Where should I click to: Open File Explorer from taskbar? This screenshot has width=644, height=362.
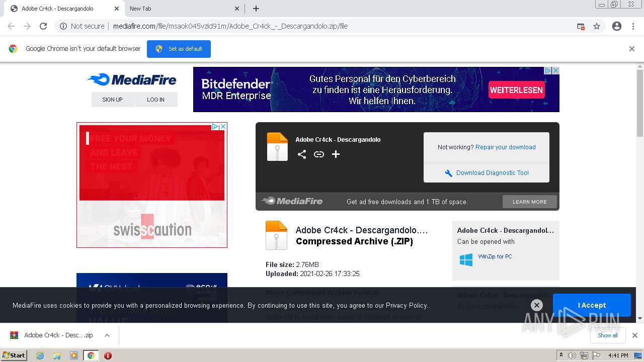(57, 355)
